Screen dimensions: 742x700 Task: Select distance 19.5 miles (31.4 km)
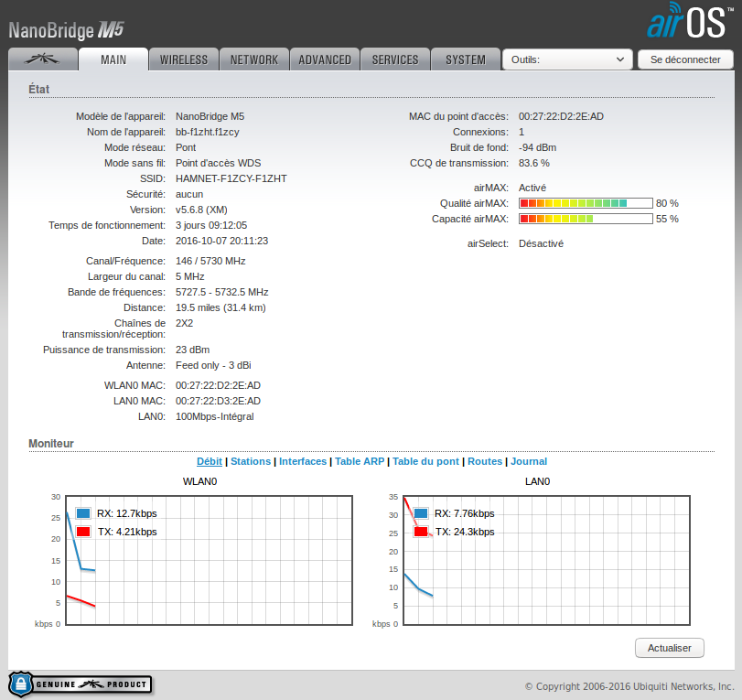point(220,307)
